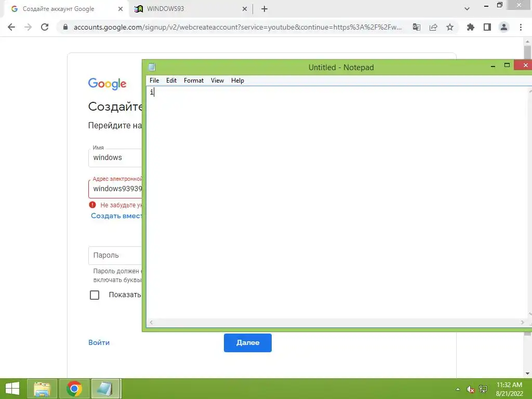Viewport: 532px width, 399px height.
Task: Maximize the Notepad window
Action: [x=507, y=65]
